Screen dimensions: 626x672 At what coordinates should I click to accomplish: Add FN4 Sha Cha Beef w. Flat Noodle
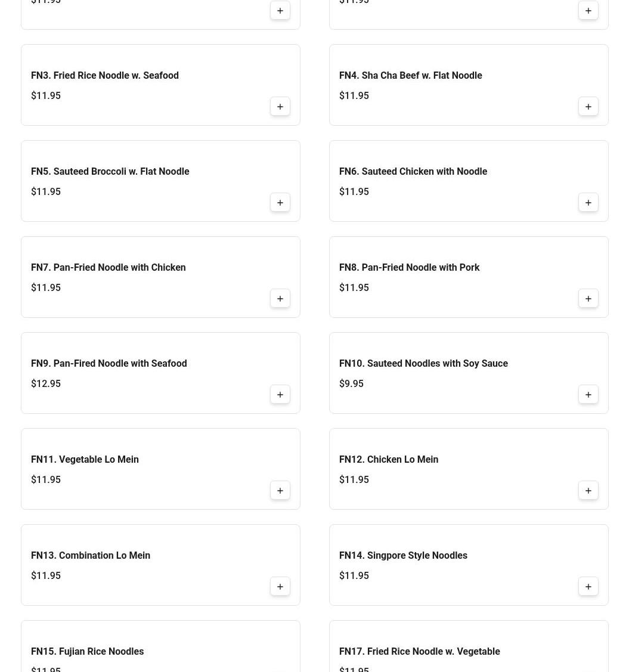pyautogui.click(x=588, y=106)
